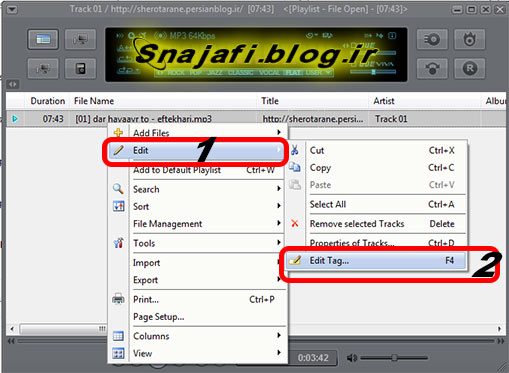
Task: Select the track row 'dar havaayr to - eftekhari.mp3'
Action: pos(256,119)
